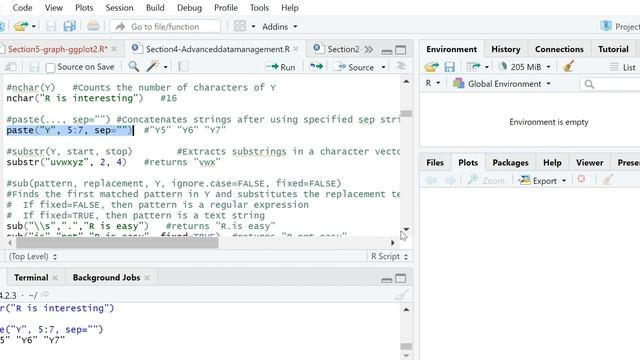Click the workspace panes grid icon
640x360 pixels.
pyautogui.click(x=240, y=27)
